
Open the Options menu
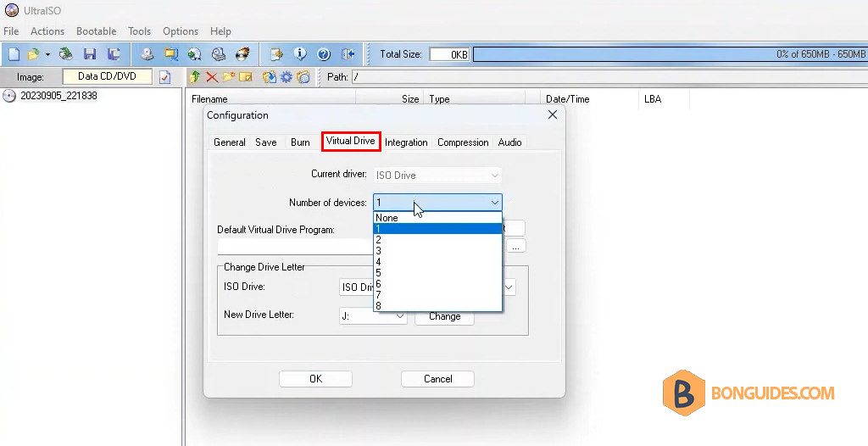click(x=181, y=31)
